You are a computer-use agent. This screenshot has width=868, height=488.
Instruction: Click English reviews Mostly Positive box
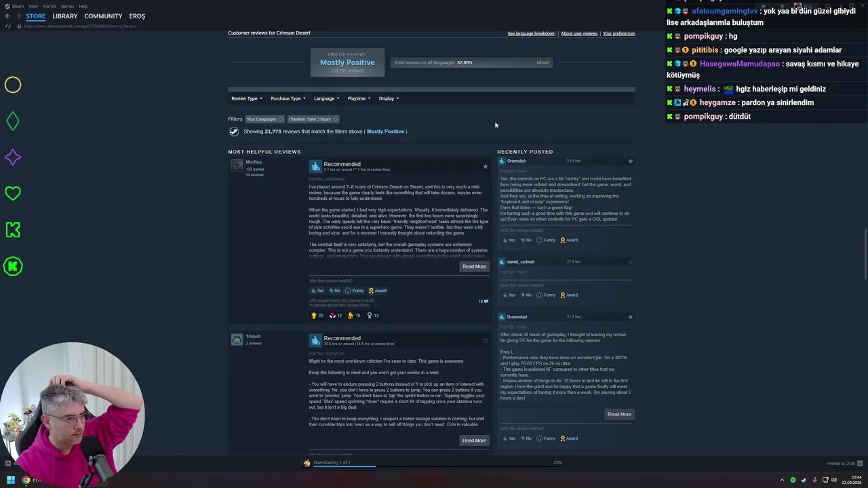(347, 62)
